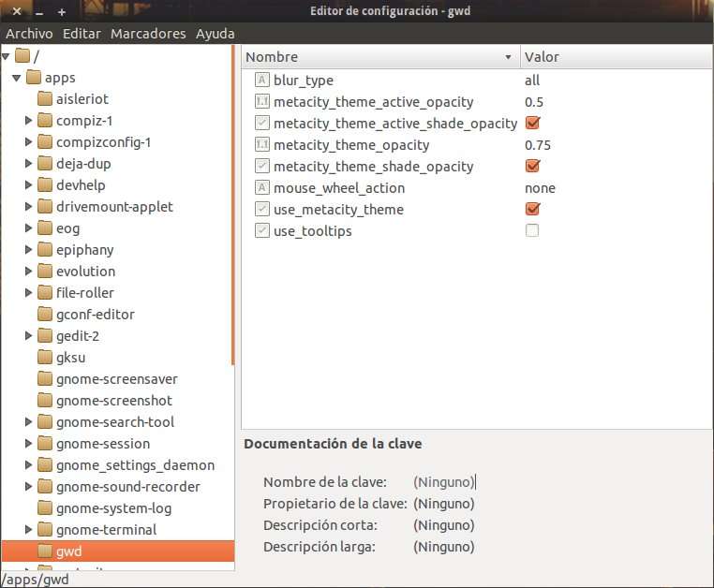Click the string type icon beside blur_type
Viewport: 714px width, 588px height.
click(x=262, y=81)
